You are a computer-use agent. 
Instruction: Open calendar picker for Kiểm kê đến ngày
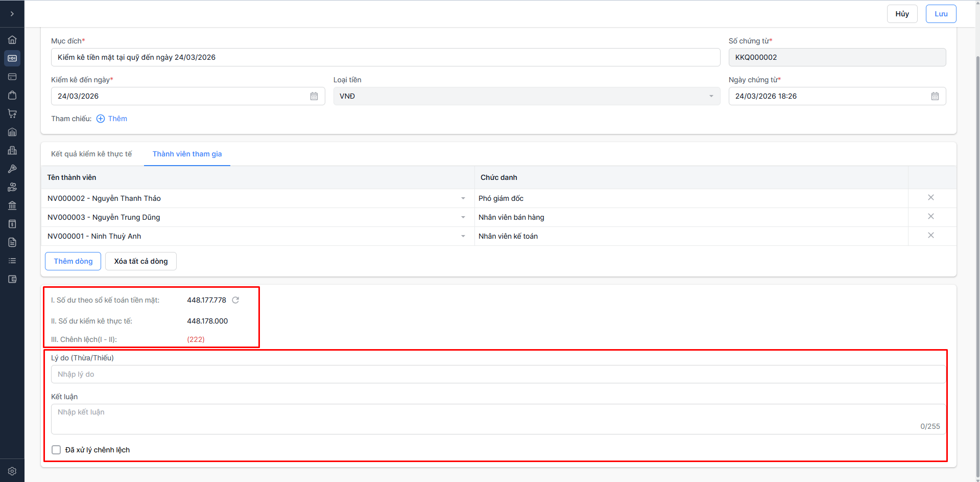click(314, 96)
